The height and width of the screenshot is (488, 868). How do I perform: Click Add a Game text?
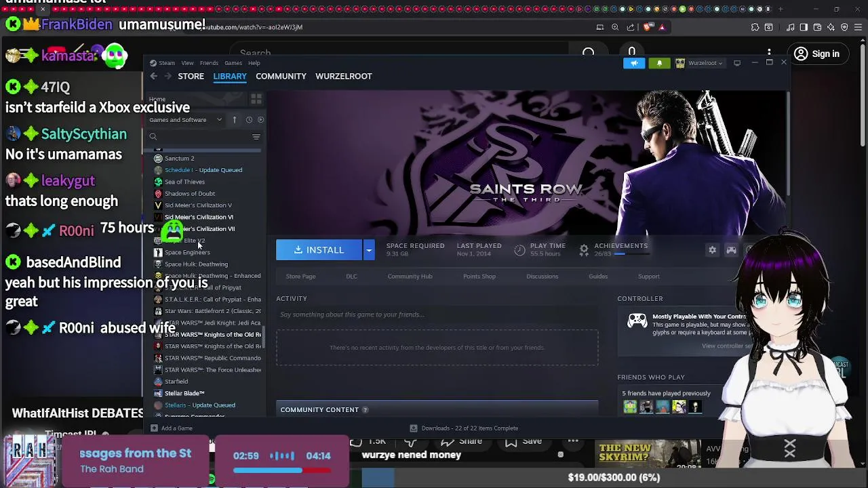(177, 428)
